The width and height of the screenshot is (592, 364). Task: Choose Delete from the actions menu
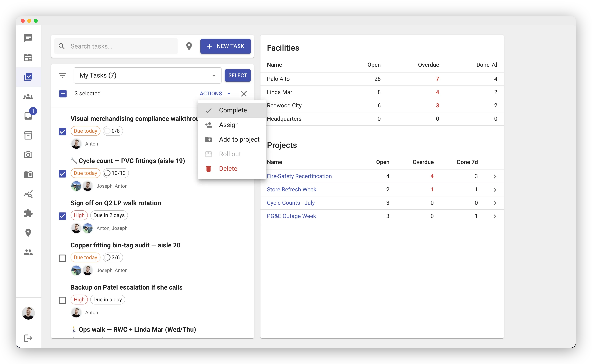(232, 169)
